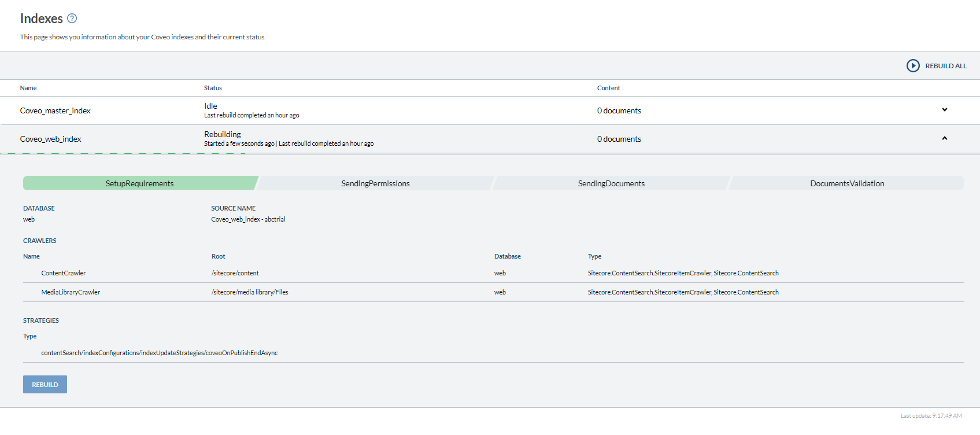Select the SendingPermissions step

click(375, 183)
